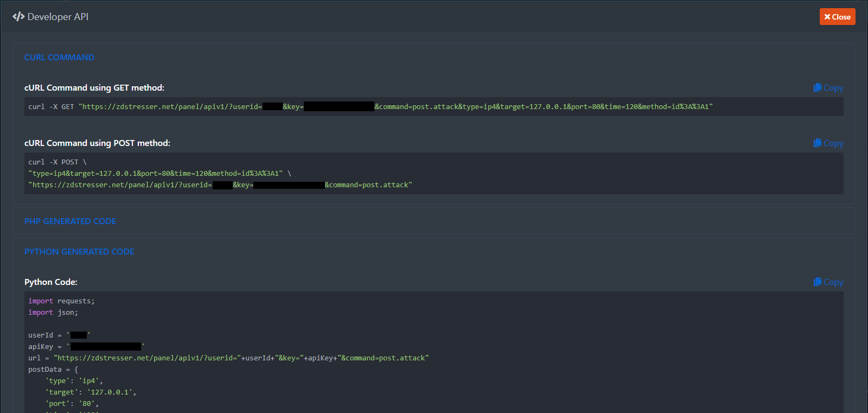Click the "curl -X POST \" line

tap(58, 162)
